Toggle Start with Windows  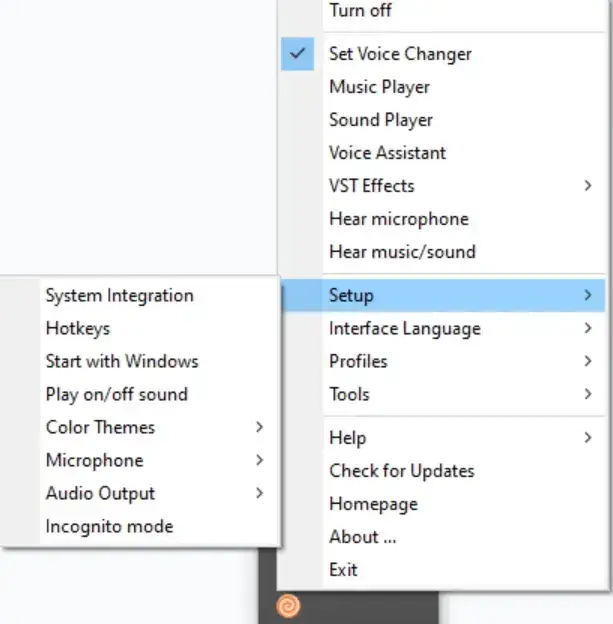click(122, 361)
